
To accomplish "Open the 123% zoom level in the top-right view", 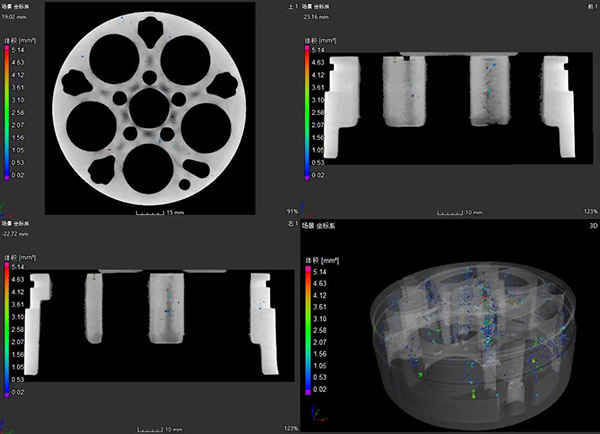I will (590, 212).
